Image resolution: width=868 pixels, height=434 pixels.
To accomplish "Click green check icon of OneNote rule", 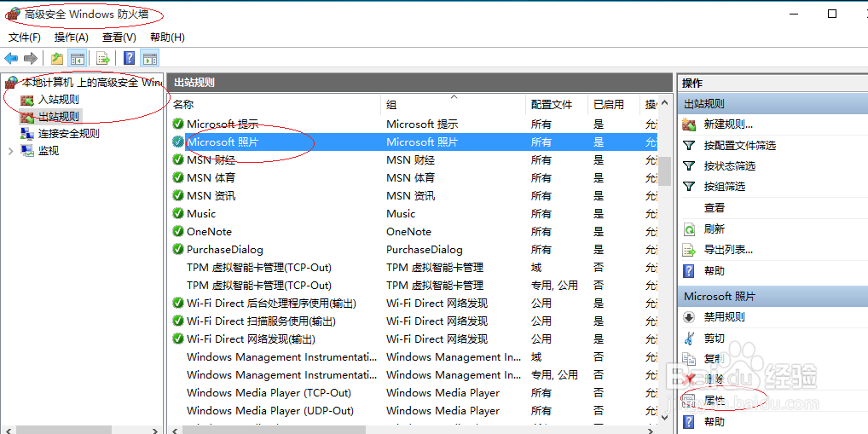I will [x=177, y=231].
